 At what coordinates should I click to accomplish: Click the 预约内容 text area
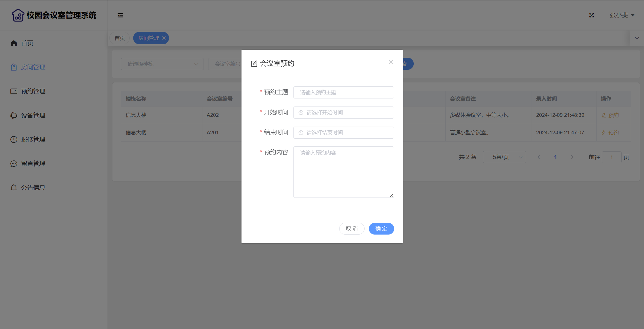(344, 172)
